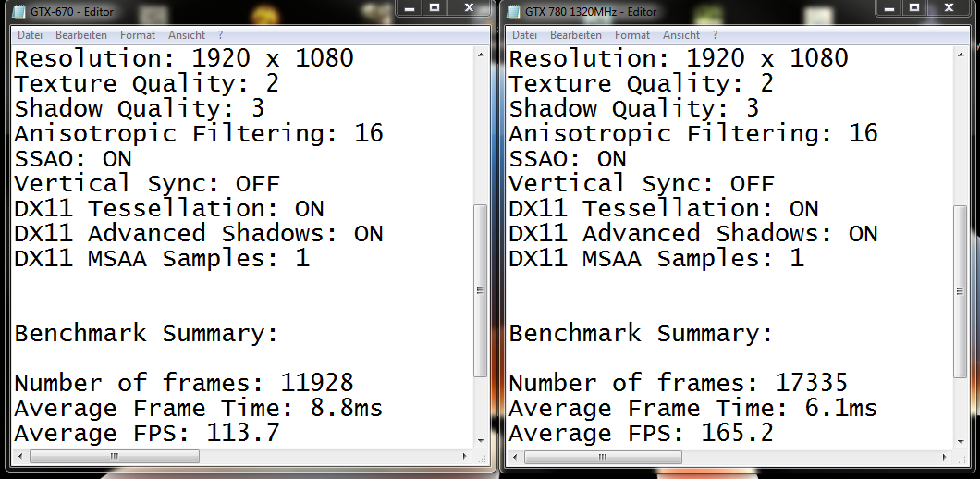
Task: Click 'Texture Quality: 2' in GTX-670 window
Action: [146, 84]
